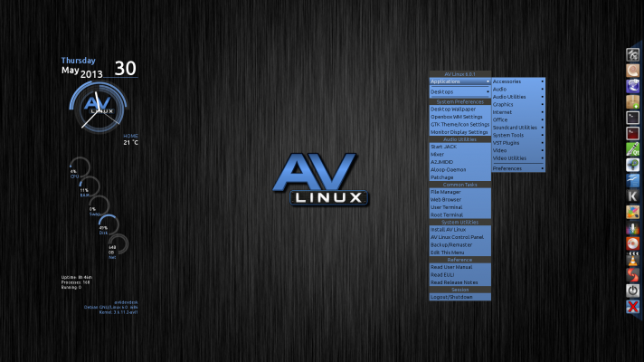Image resolution: width=644 pixels, height=362 pixels.
Task: Expand the Video submenu
Action: click(x=518, y=150)
